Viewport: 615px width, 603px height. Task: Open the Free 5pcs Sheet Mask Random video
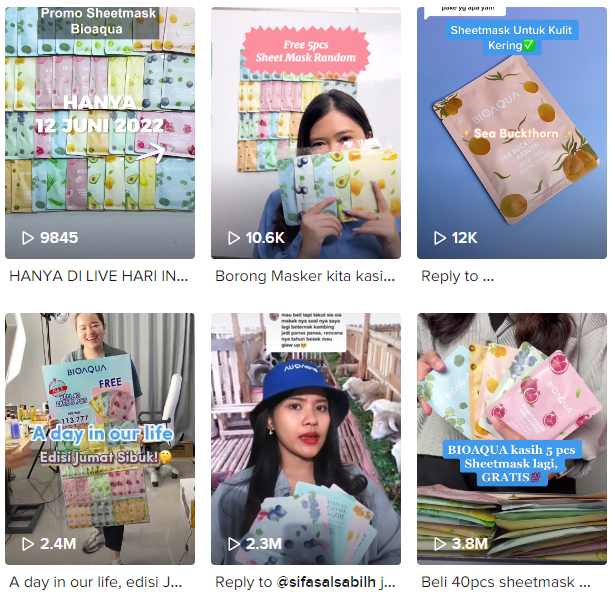[x=306, y=133]
